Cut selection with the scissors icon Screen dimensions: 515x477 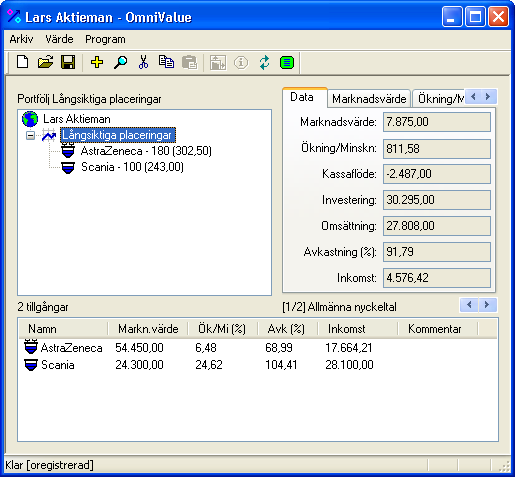143,62
